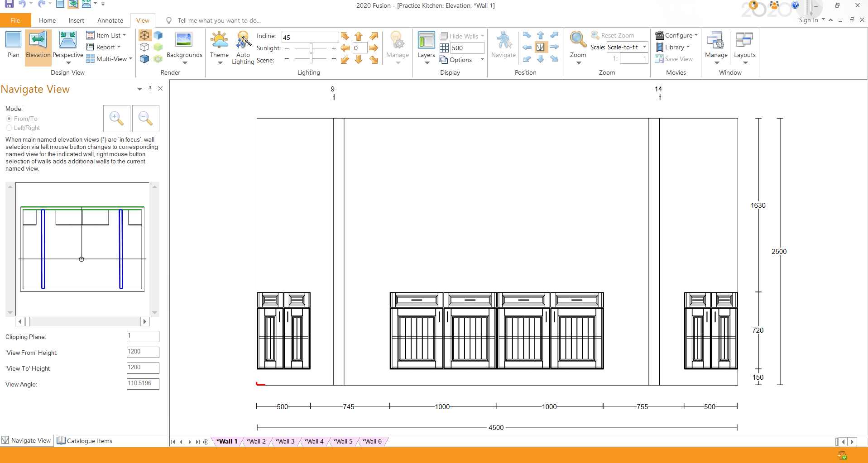
Task: Switch to the Catalogue Items panel tab
Action: (85, 441)
